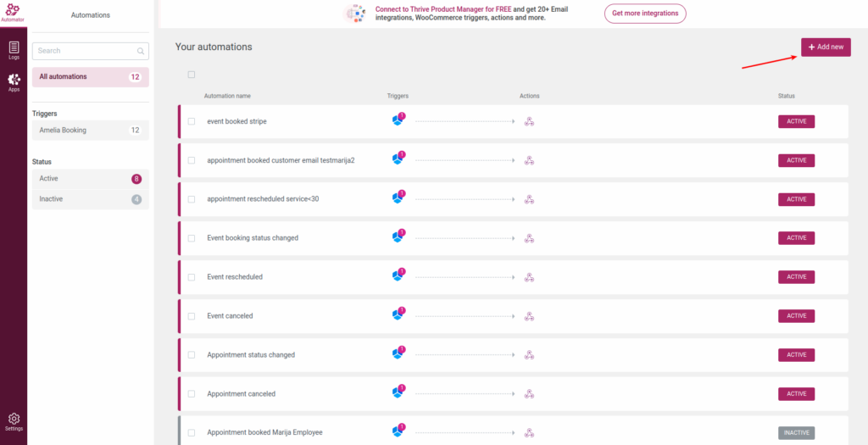Click action icon for Appointment canceled

click(x=529, y=393)
